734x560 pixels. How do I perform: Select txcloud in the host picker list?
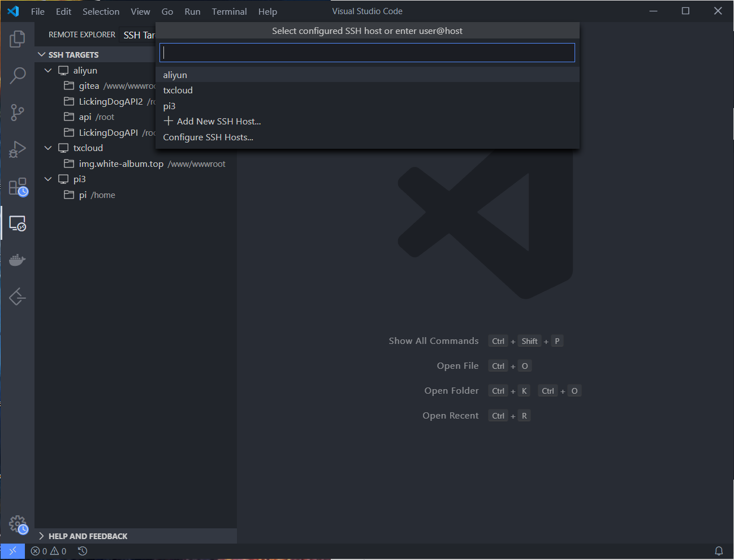click(178, 91)
